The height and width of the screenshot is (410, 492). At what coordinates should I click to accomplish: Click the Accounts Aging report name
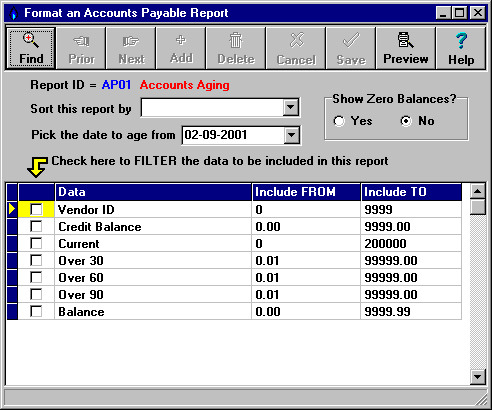point(184,85)
